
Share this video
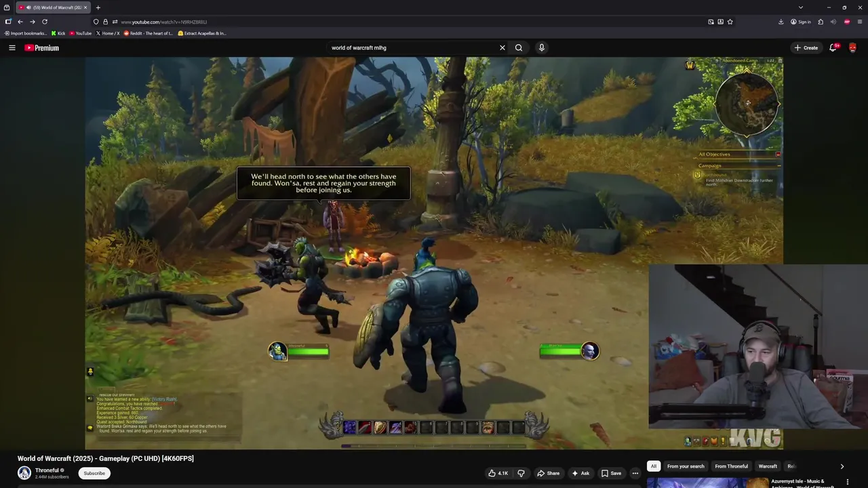pyautogui.click(x=548, y=473)
